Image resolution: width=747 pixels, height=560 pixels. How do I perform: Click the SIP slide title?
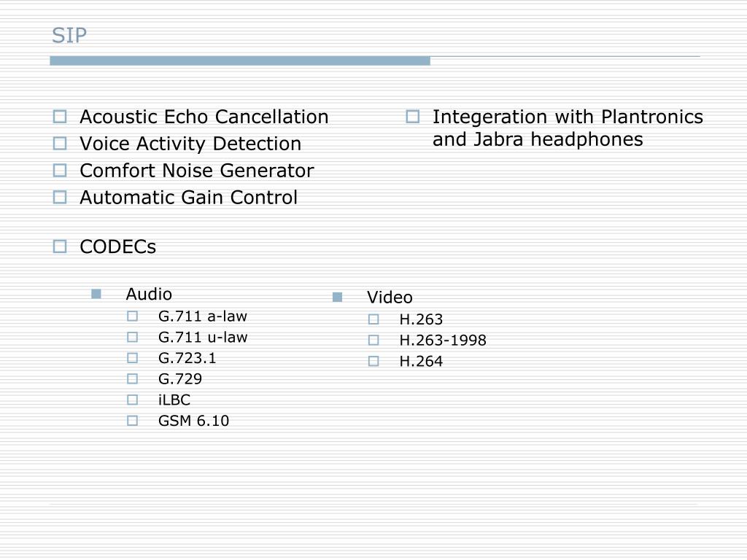point(69,36)
